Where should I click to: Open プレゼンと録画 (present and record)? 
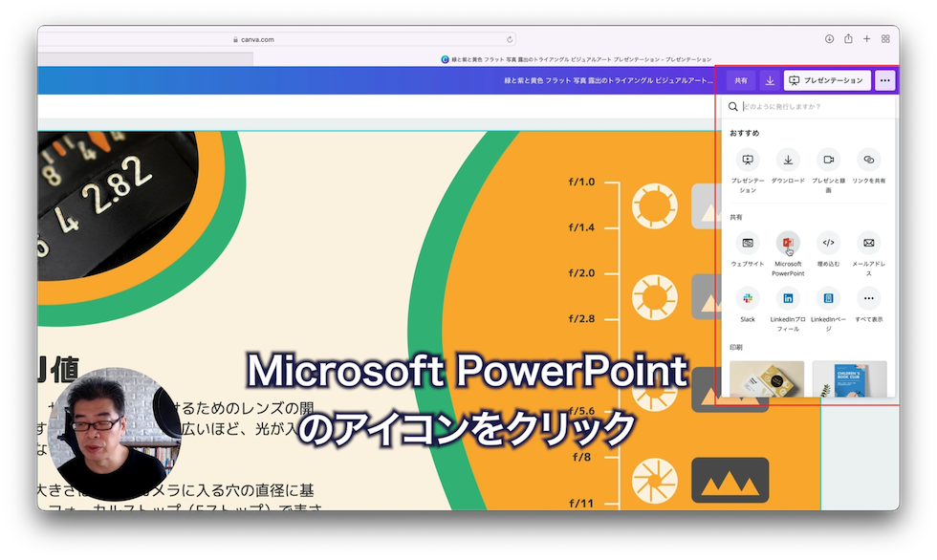point(828,160)
